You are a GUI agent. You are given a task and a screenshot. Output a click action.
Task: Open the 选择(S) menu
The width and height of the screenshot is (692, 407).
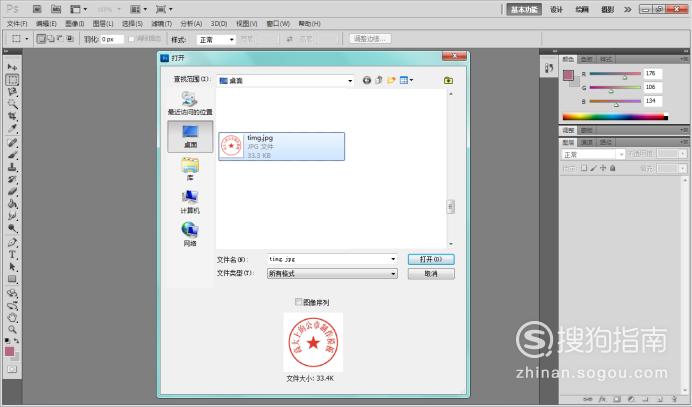click(x=132, y=23)
